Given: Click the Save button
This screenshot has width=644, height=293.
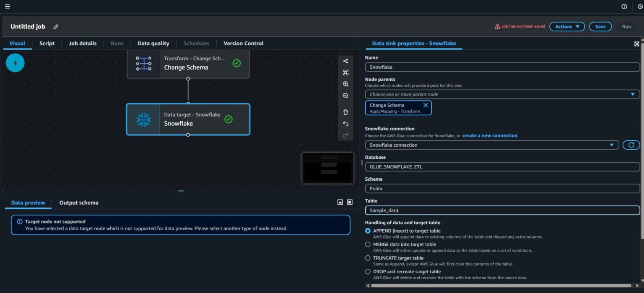Looking at the screenshot, I should click(600, 26).
